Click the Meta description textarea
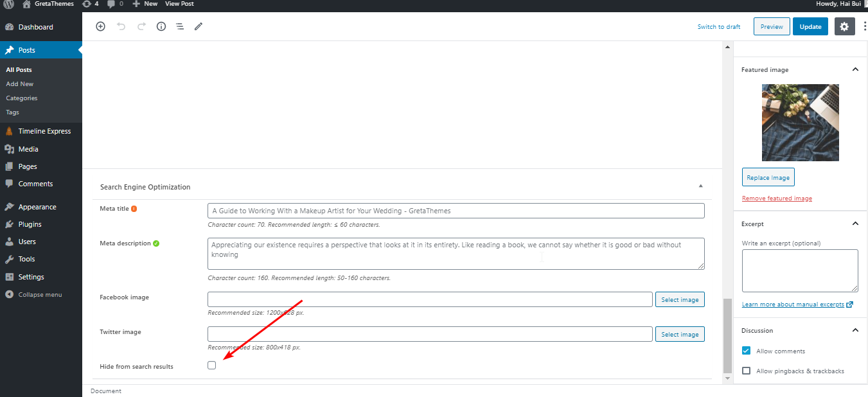 (x=456, y=254)
